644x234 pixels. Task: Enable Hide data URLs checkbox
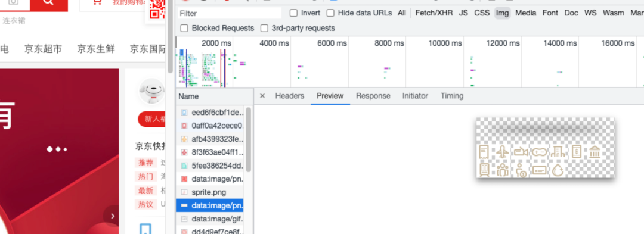click(330, 13)
